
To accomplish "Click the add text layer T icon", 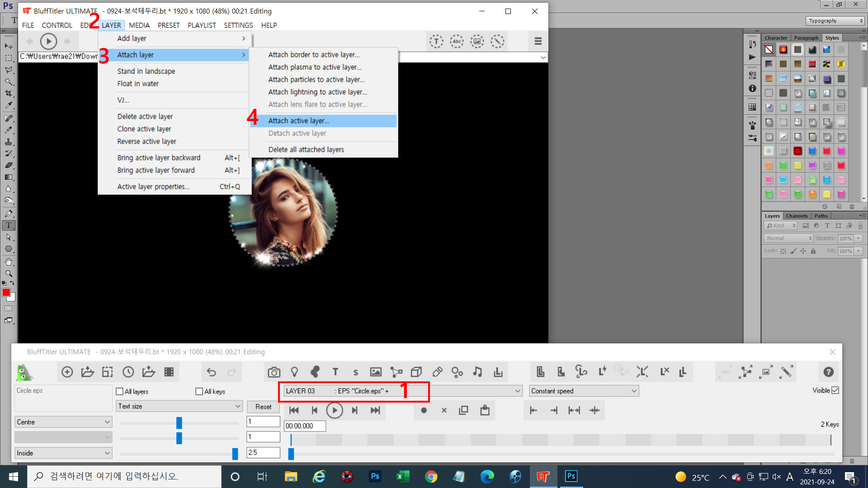I will [335, 372].
